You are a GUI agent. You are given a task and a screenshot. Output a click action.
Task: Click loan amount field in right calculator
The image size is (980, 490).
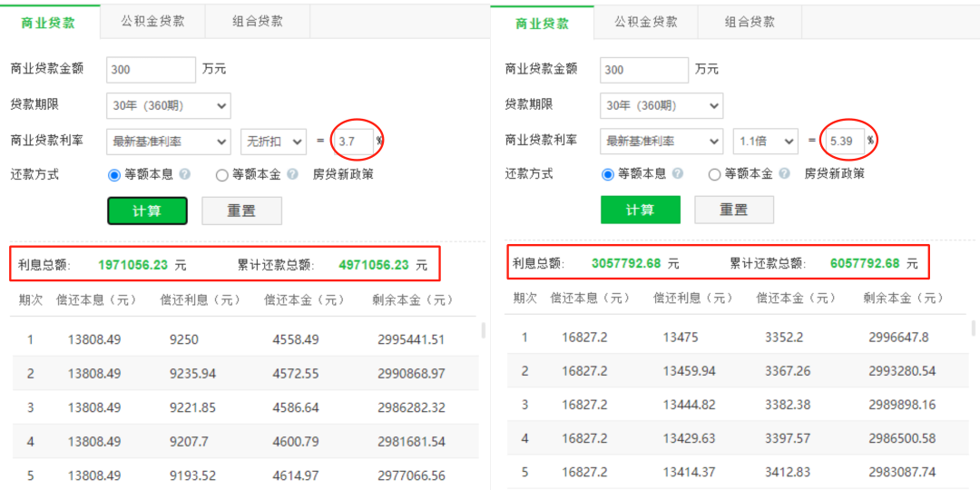click(x=644, y=70)
